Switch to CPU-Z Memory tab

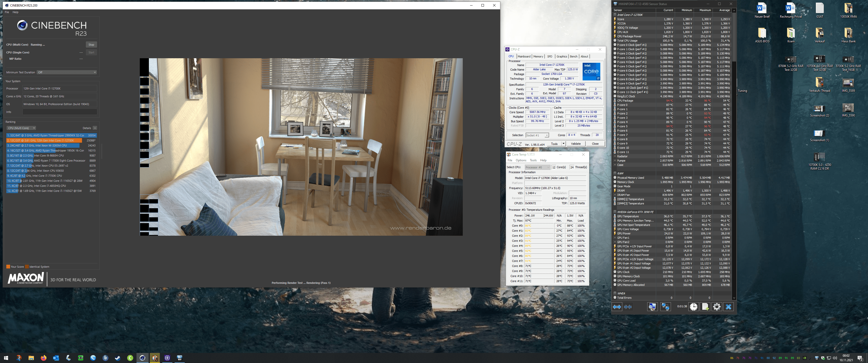538,56
